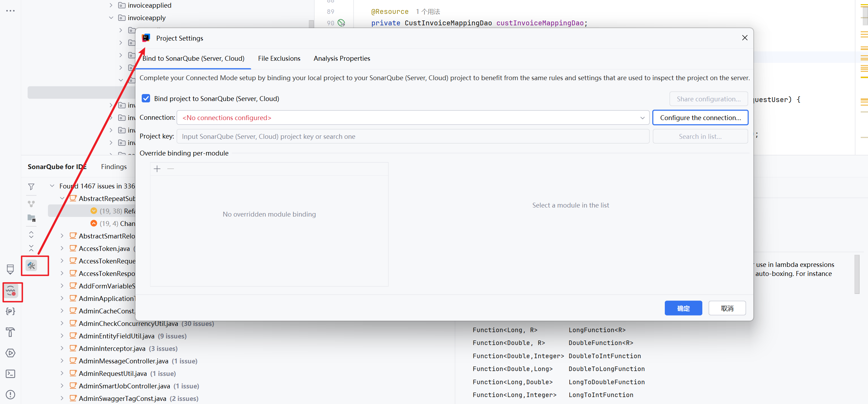Viewport: 868px width, 404px height.
Task: Click the 'LongToIntFunction' table cell
Action: (x=601, y=395)
